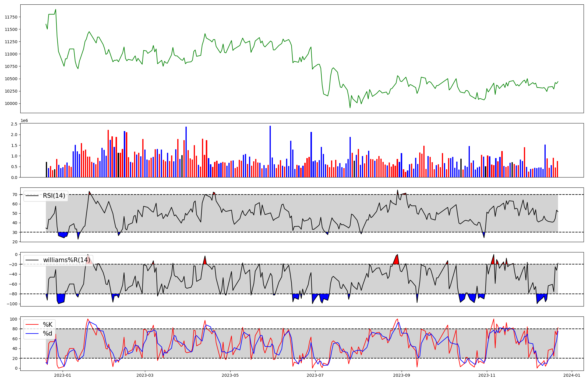Click the 11750 price axis label

click(x=11, y=17)
